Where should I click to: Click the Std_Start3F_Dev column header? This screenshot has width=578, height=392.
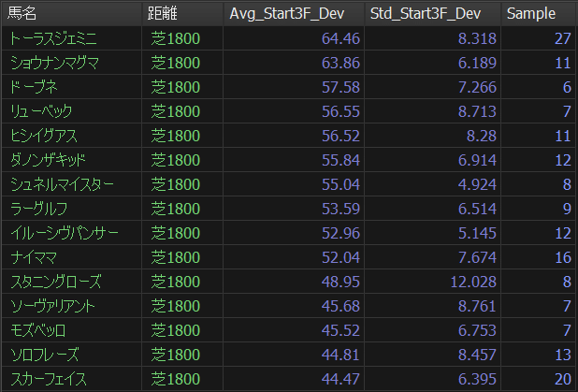pos(432,14)
